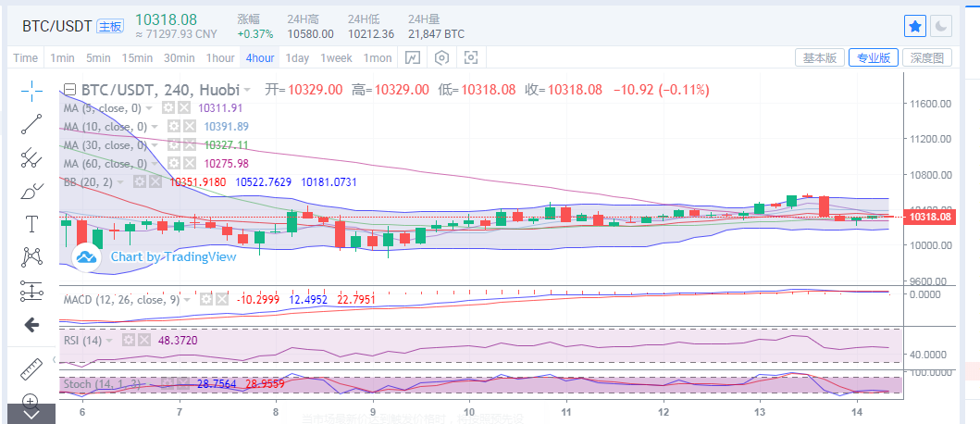The height and width of the screenshot is (424, 980).
Task: Expand BTC/USDT, 240, Huobi dropdown arrow
Action: pos(248,90)
